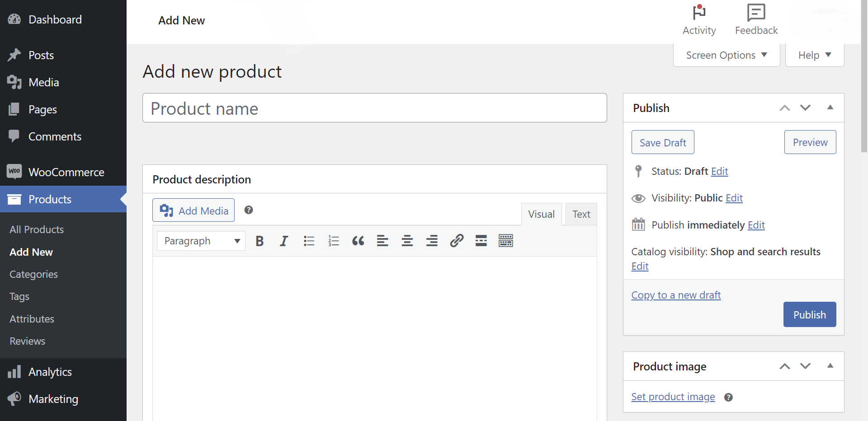Open the Comments menu
Screen dimensions: 868x421
point(63,136)
